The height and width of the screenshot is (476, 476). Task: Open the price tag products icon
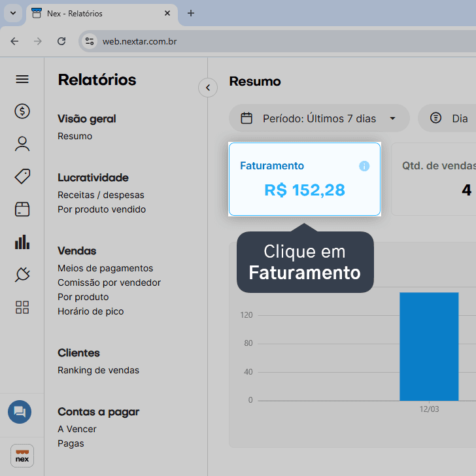(22, 177)
